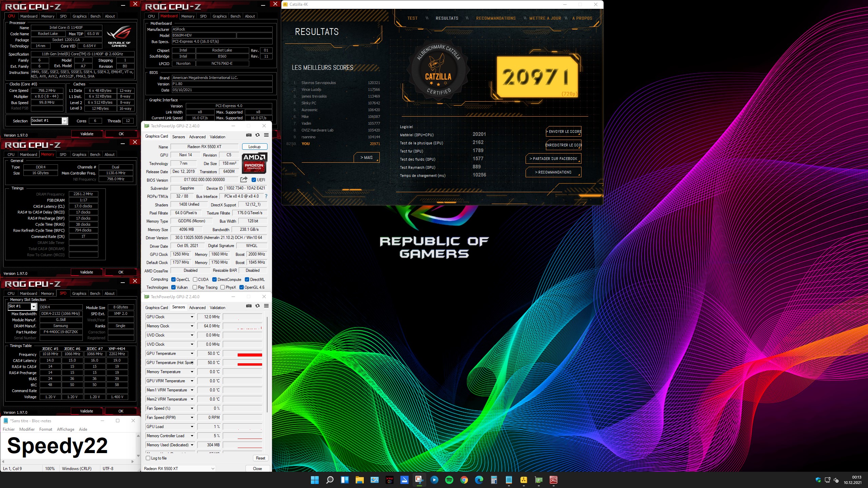Click the Bus Interface question mark icon
868x488 pixels.
266,196
